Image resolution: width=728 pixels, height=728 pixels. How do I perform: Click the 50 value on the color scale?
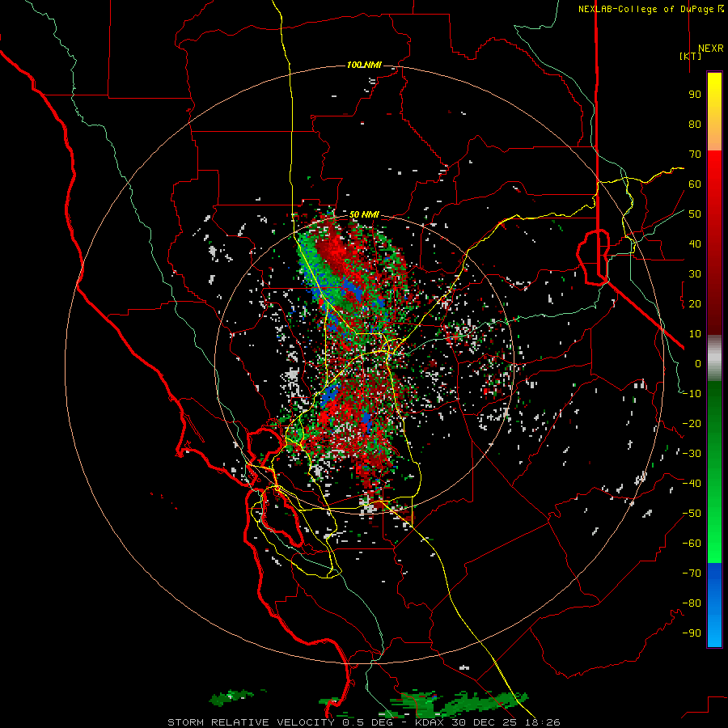tap(695, 214)
